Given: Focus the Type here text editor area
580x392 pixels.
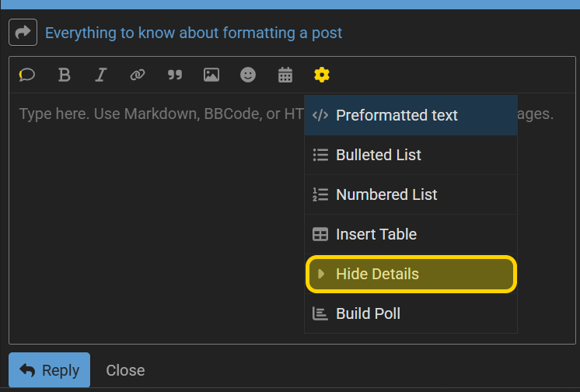Looking at the screenshot, I should (x=157, y=219).
